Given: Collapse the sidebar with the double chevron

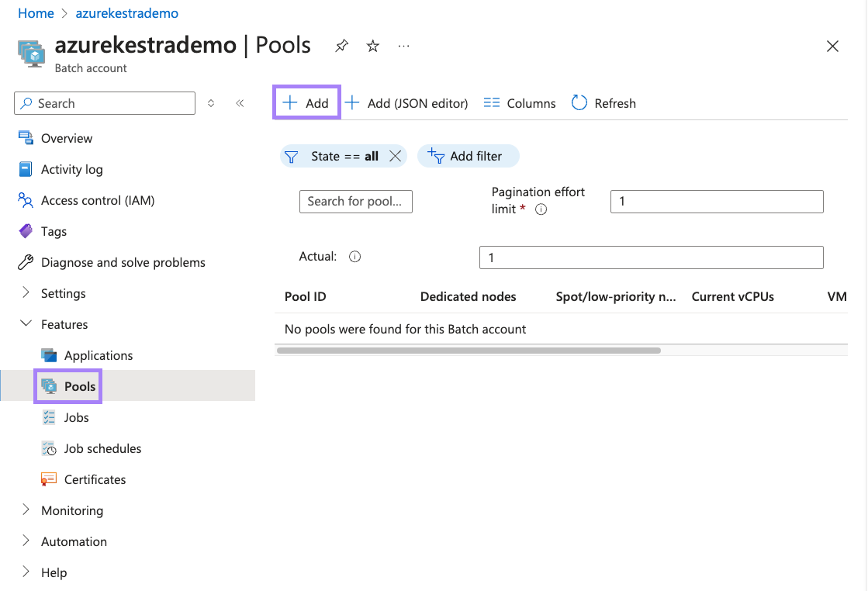Looking at the screenshot, I should (x=240, y=102).
